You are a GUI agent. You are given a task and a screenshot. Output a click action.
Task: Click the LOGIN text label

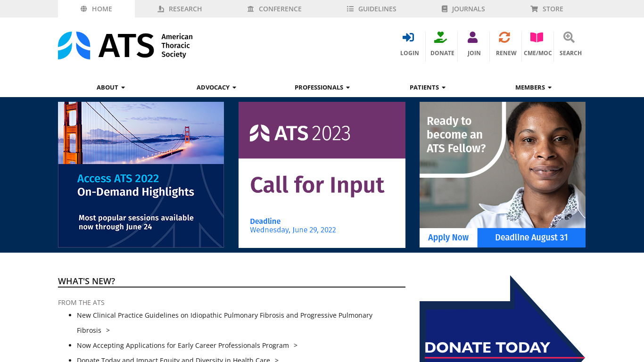click(x=409, y=53)
